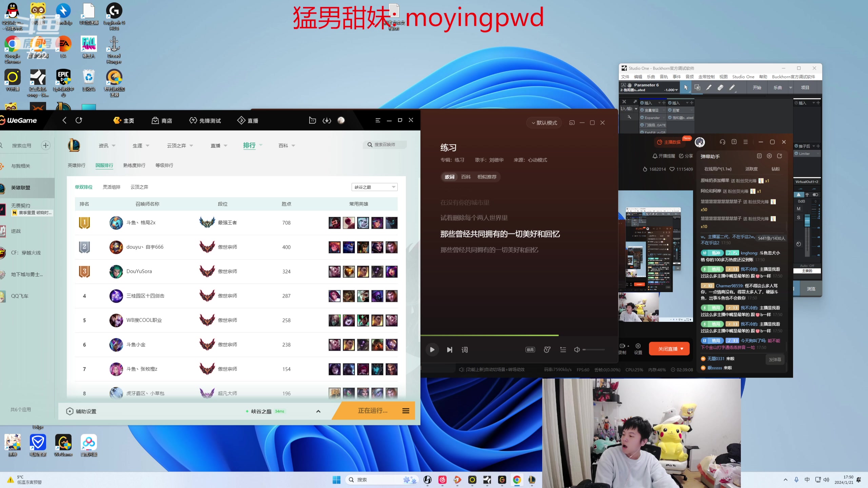The image size is (868, 488).
Task: Open the WeGame download manager icon
Action: tap(327, 120)
